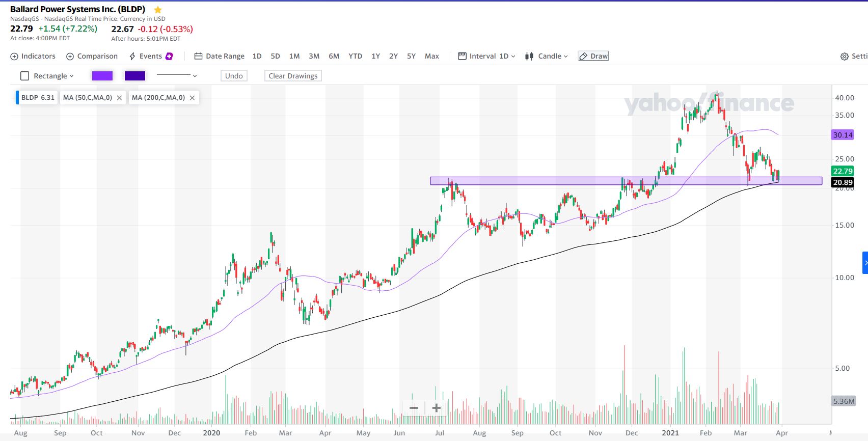Viewport: 868px width, 441px height.
Task: Select the Max date range
Action: pyautogui.click(x=432, y=56)
